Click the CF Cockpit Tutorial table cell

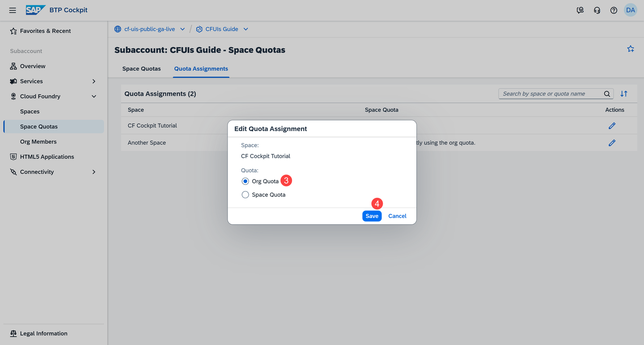(x=153, y=126)
